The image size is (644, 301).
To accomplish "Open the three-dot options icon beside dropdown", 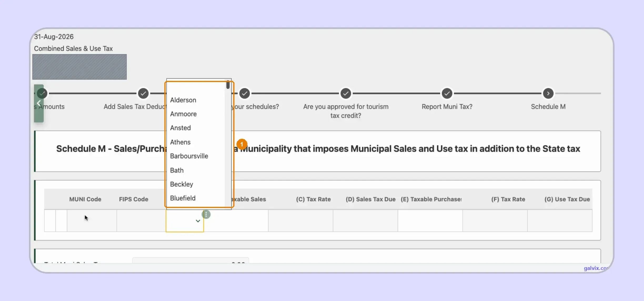I will (206, 214).
